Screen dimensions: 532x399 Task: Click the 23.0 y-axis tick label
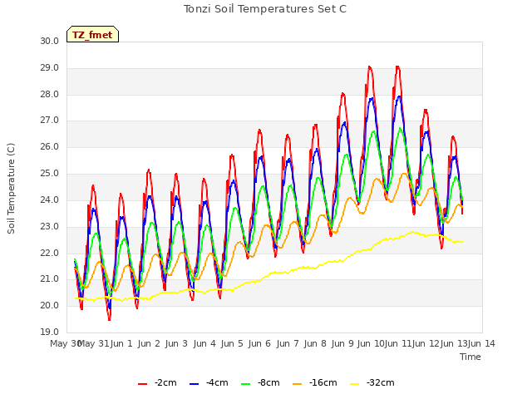tap(50, 226)
